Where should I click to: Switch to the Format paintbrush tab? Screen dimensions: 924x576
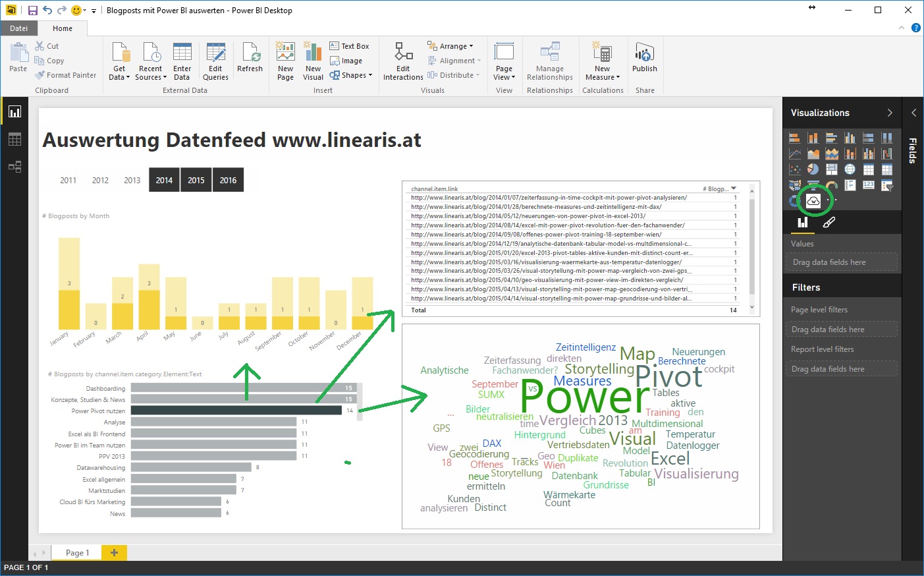tap(829, 223)
